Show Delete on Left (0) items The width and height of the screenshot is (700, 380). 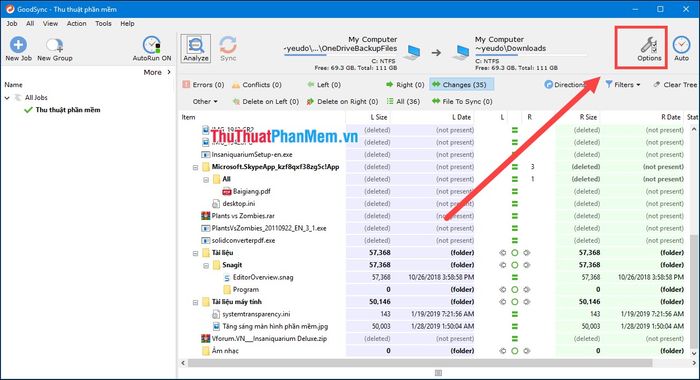[266, 101]
